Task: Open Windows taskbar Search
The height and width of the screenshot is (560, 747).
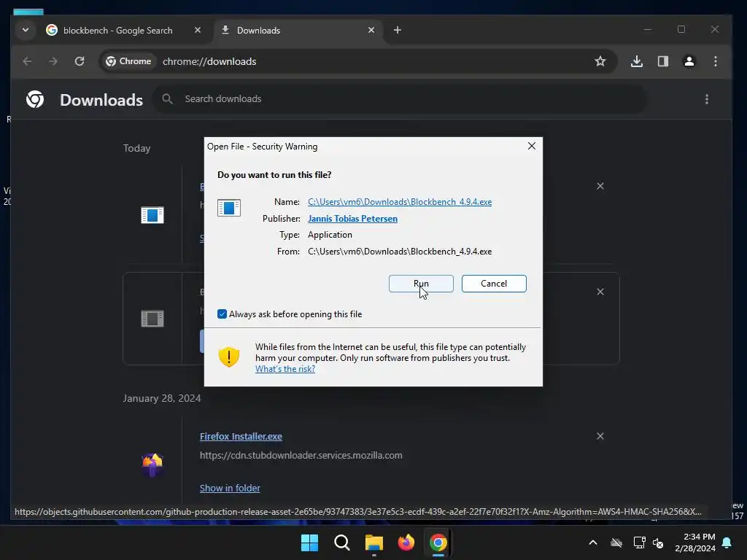Action: (342, 542)
